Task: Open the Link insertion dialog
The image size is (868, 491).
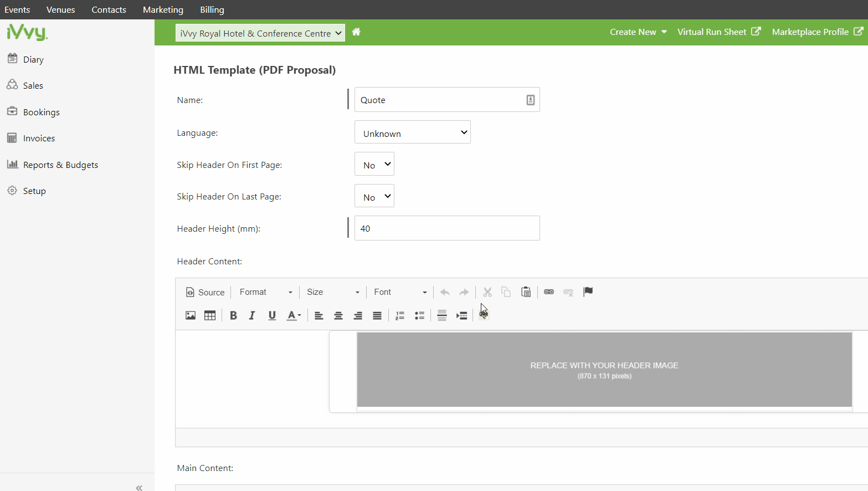Action: [548, 292]
